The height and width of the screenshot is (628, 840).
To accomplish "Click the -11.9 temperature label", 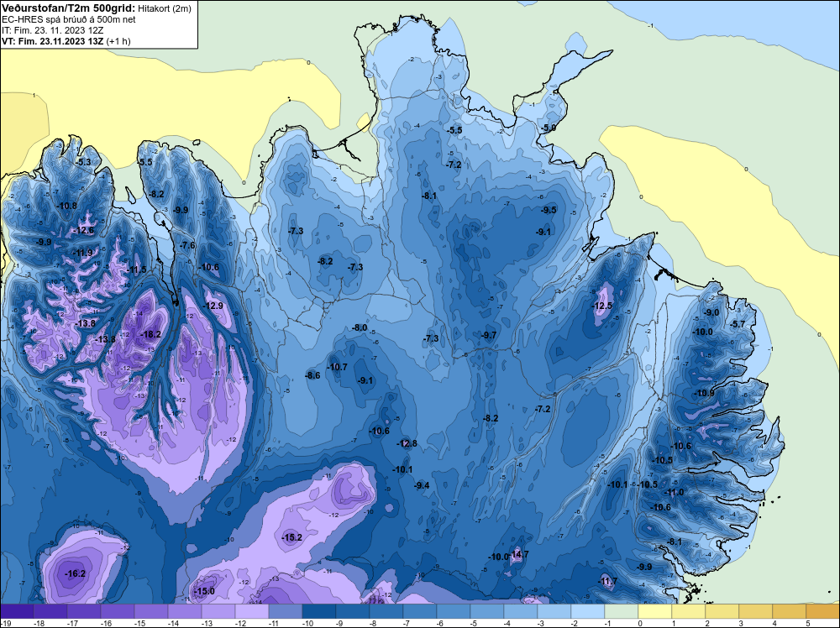I will pos(81,253).
